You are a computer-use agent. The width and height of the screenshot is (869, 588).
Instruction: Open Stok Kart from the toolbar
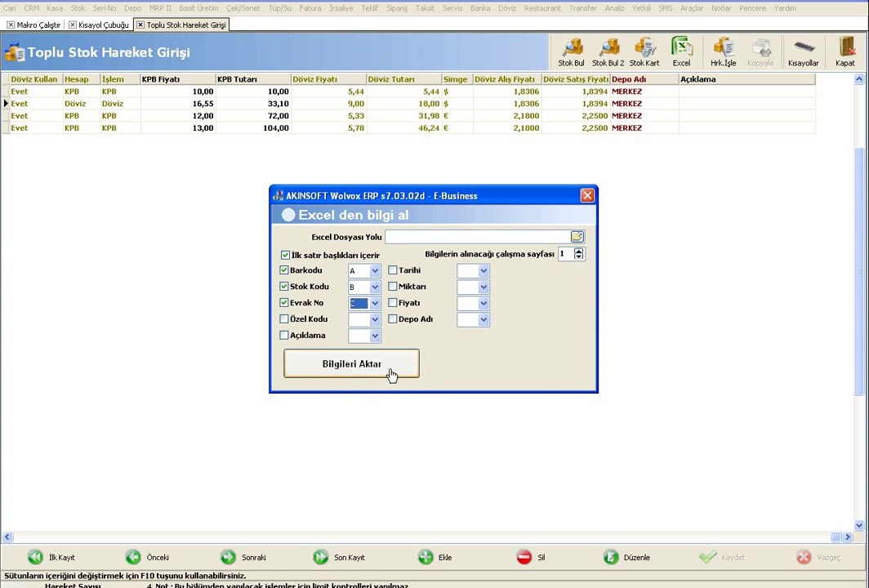[644, 51]
